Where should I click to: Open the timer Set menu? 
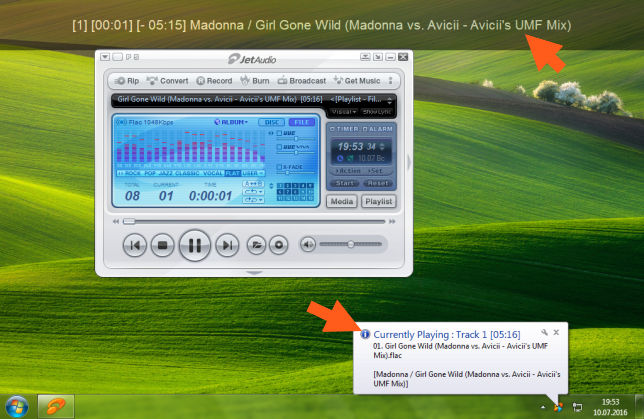click(375, 171)
